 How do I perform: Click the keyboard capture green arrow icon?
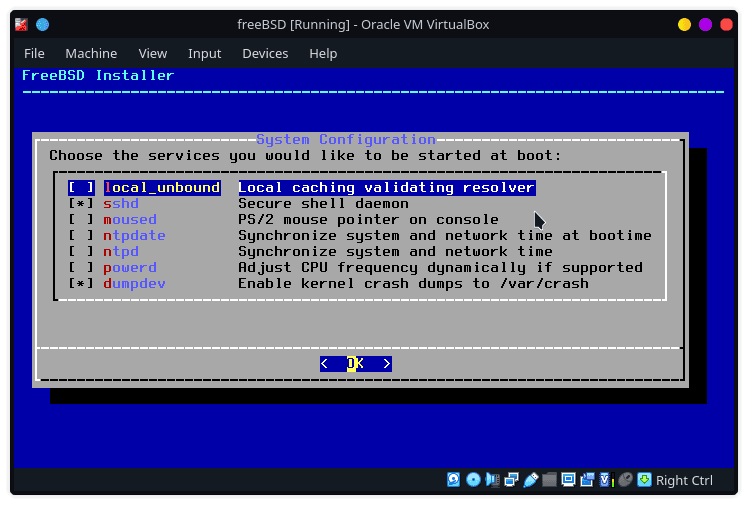pos(644,480)
